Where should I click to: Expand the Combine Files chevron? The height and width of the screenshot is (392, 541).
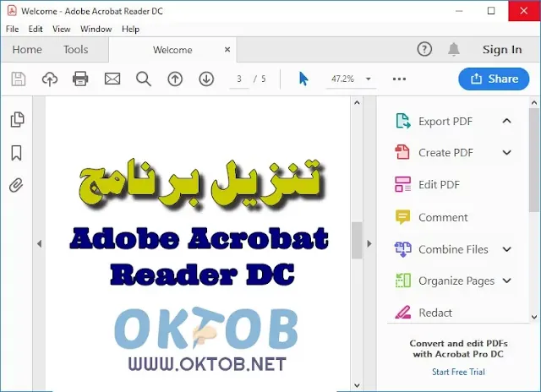[507, 249]
